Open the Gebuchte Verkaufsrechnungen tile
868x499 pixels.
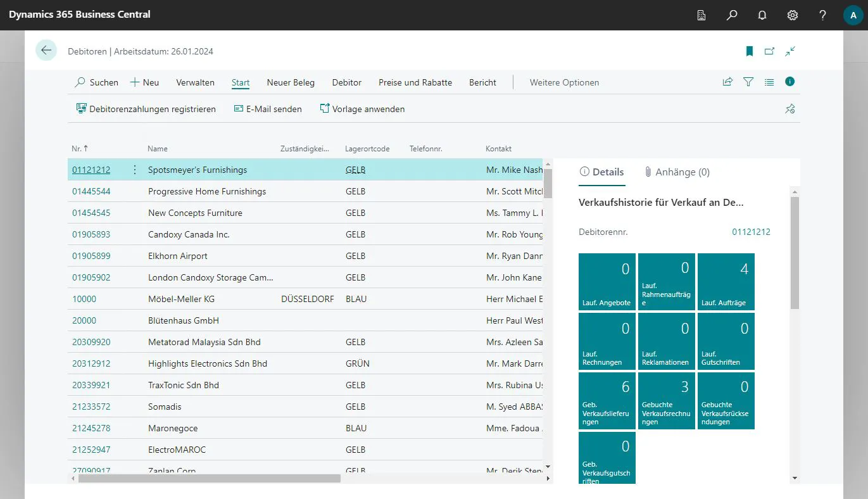coord(667,401)
